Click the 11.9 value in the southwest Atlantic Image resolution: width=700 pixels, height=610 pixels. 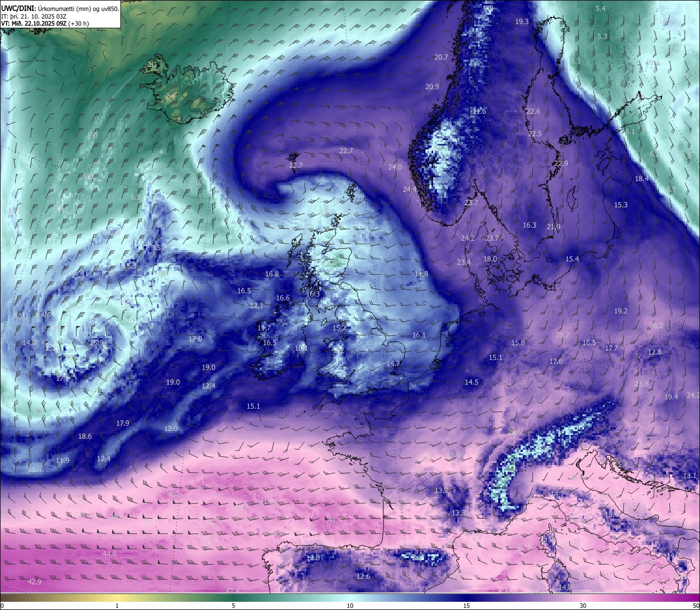click(x=62, y=460)
